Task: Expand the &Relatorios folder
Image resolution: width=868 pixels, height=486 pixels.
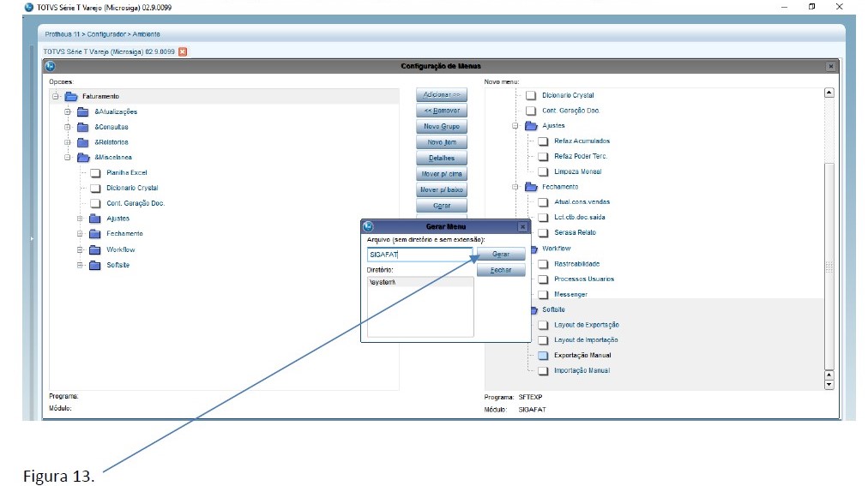Action: pyautogui.click(x=68, y=142)
